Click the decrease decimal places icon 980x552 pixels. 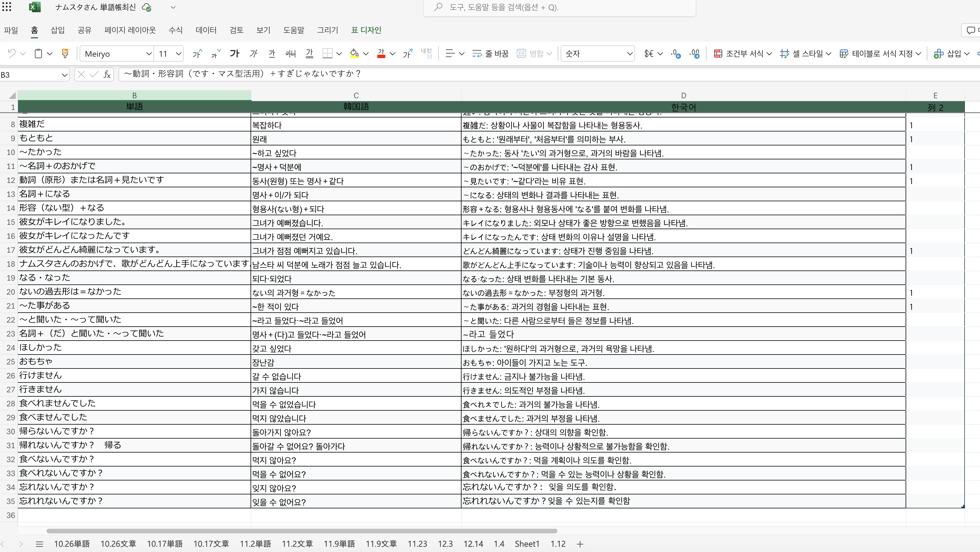click(x=695, y=54)
